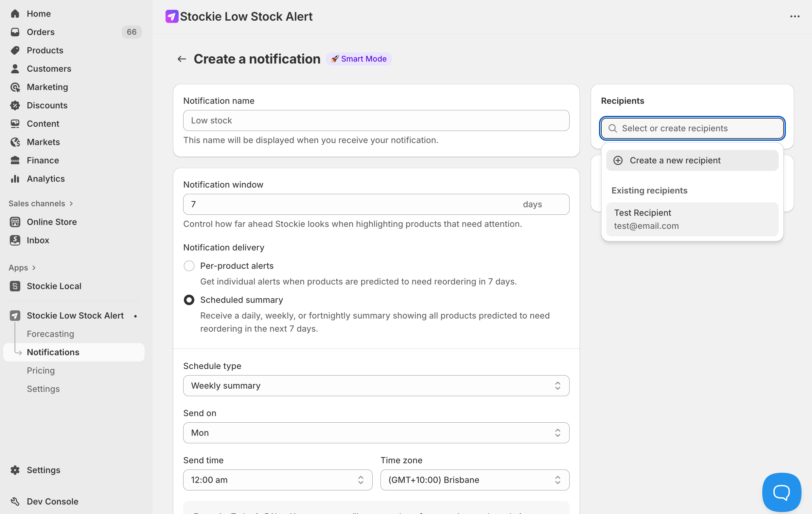Viewport: 812px width, 514px height.
Task: Select Per-product alerts radio button
Action: [x=189, y=266]
